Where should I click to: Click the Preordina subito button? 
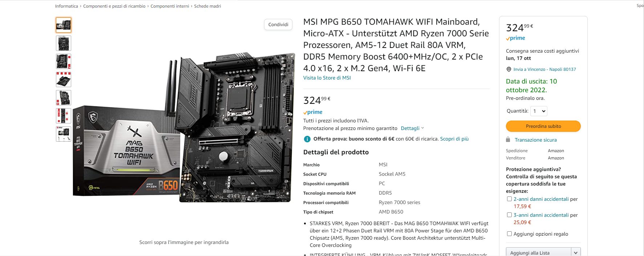click(543, 126)
